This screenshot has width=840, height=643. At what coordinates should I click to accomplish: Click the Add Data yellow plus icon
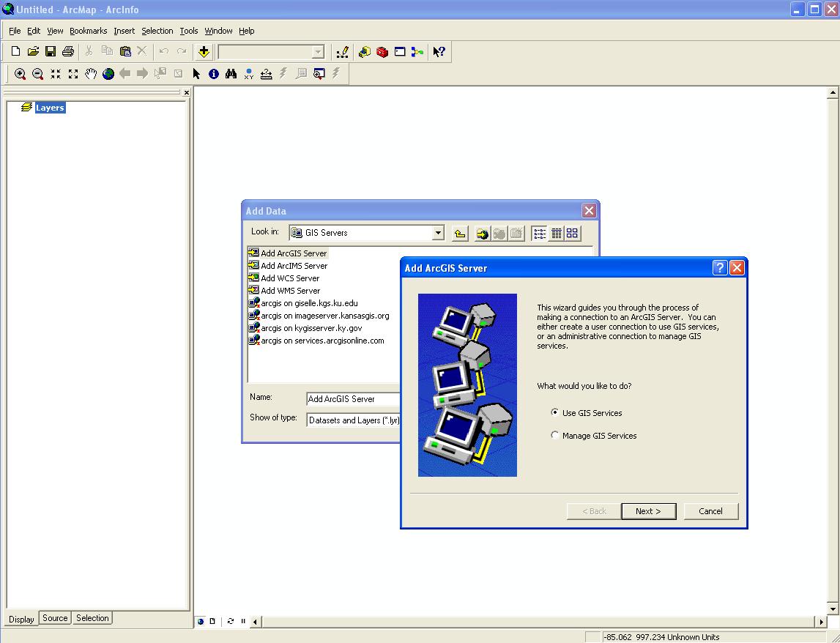click(204, 52)
